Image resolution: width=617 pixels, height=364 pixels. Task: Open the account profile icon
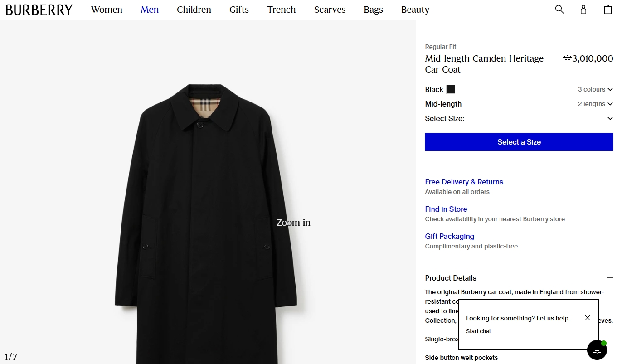[x=583, y=10]
